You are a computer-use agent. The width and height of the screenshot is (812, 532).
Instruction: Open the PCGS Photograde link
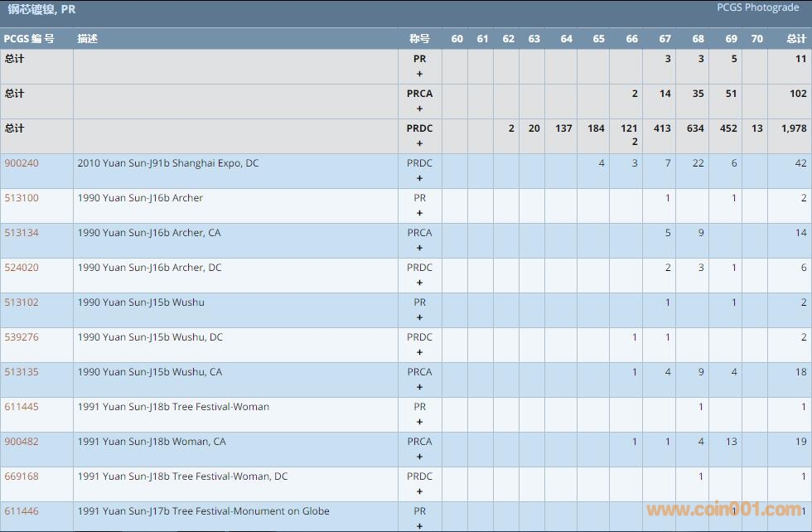(757, 7)
